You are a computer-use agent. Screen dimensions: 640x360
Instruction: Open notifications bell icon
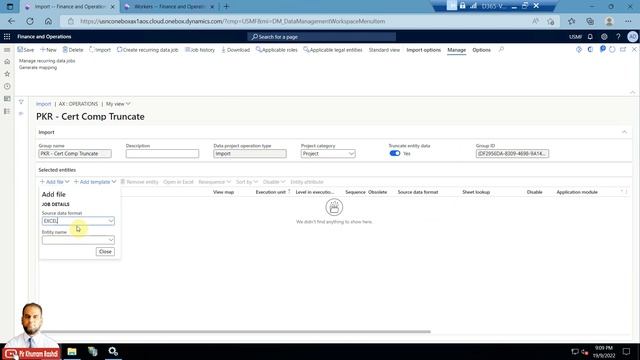pyautogui.click(x=590, y=37)
